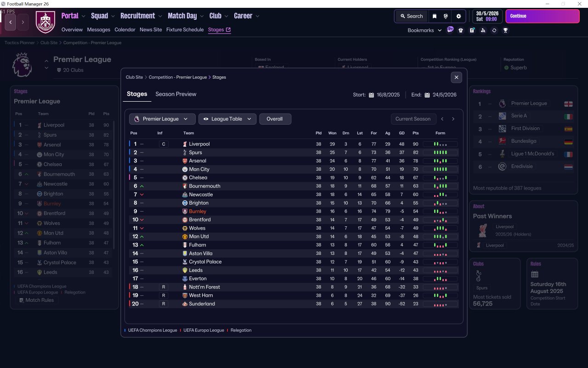Open the Messages submenu item
Screen dimensions: 588x368
coord(99,30)
